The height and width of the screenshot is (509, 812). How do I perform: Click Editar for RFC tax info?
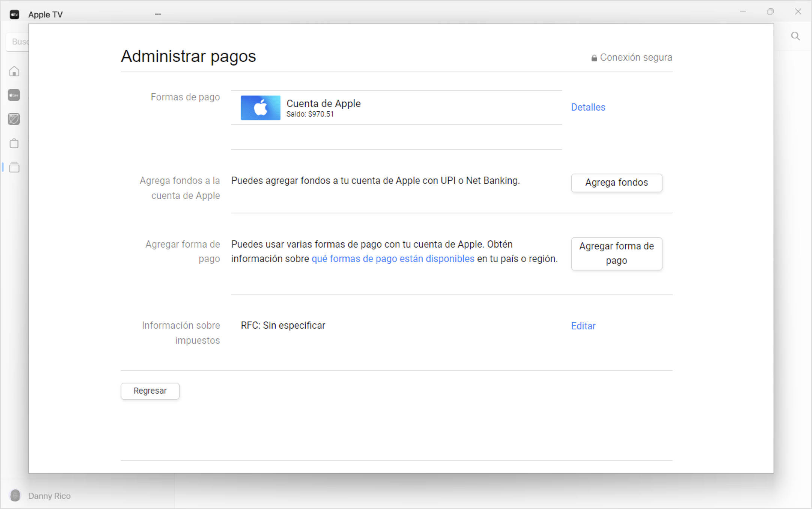point(583,326)
